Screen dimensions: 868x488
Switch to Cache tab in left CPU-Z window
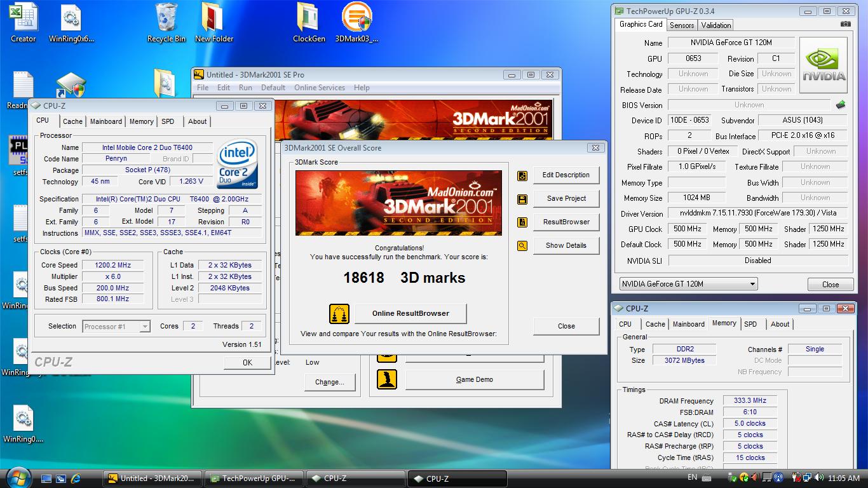pos(72,121)
